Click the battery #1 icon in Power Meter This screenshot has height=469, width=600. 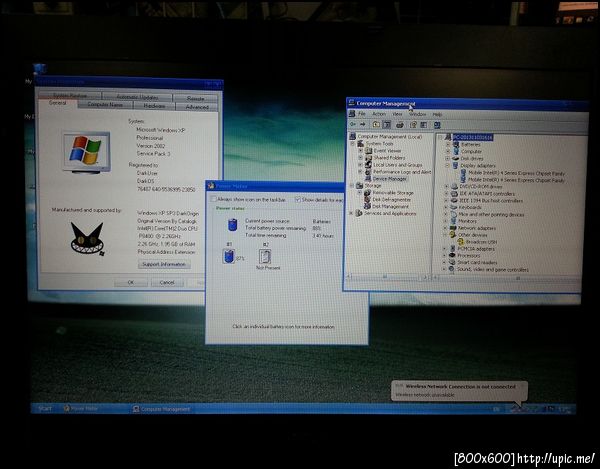(228, 256)
